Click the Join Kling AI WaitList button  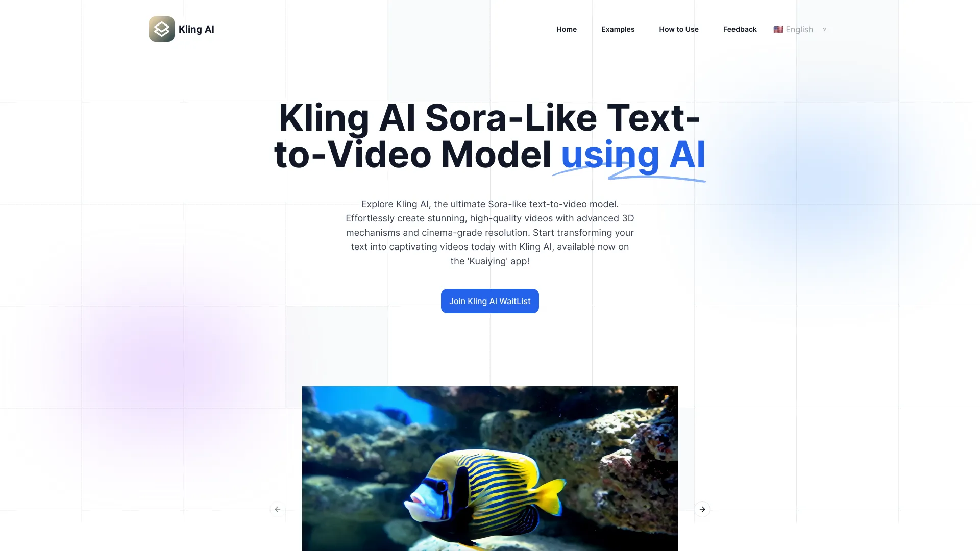pos(490,300)
